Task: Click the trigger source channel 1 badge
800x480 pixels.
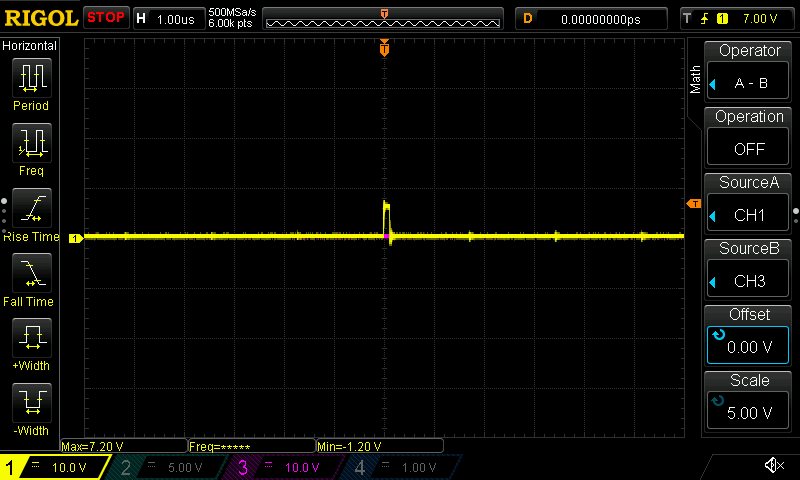Action: click(x=722, y=19)
